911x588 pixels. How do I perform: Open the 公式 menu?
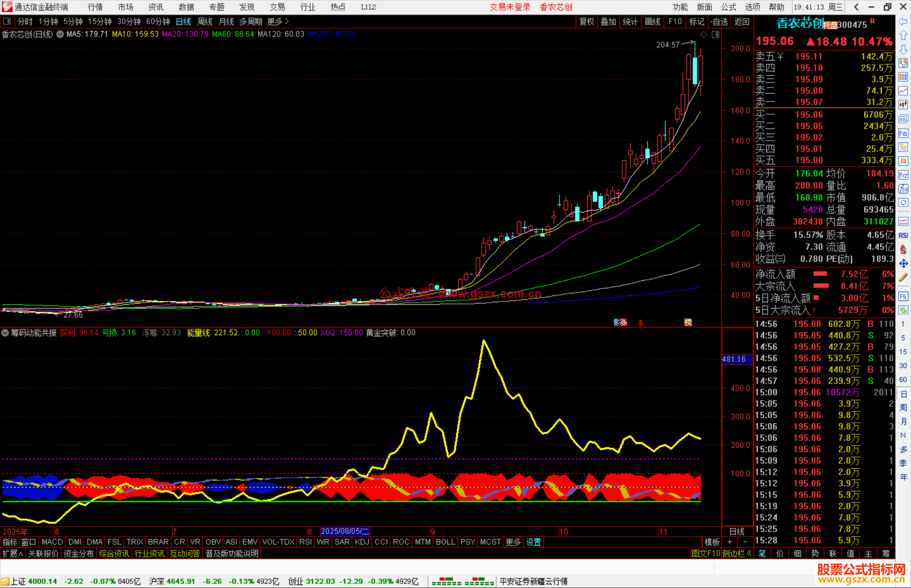728,7
